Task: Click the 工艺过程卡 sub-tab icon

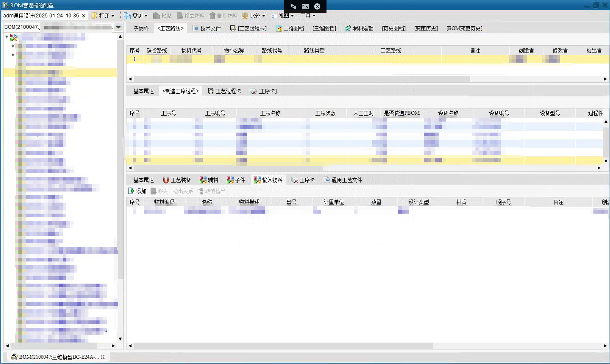Action: (x=211, y=91)
